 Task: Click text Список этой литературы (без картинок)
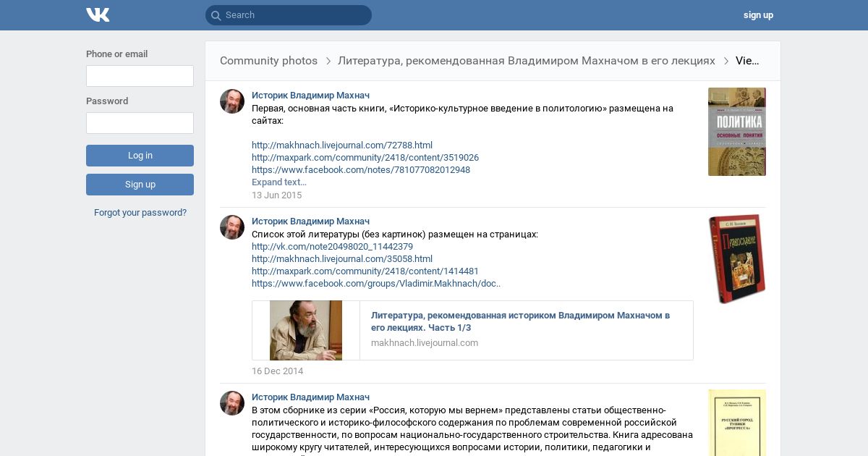395,235
